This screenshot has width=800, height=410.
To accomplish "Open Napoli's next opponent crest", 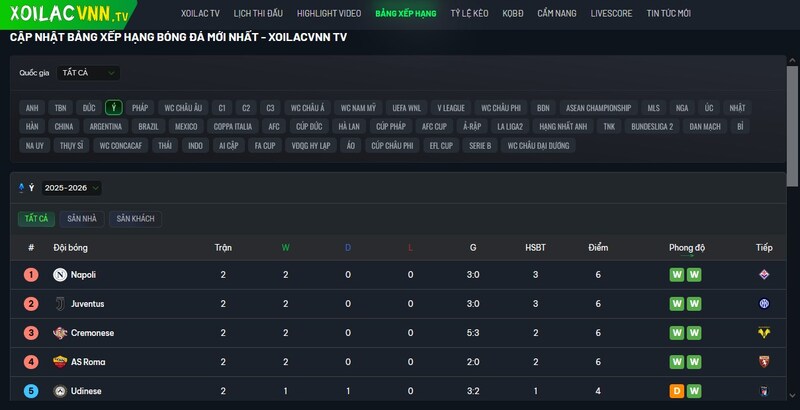I will click(x=765, y=275).
